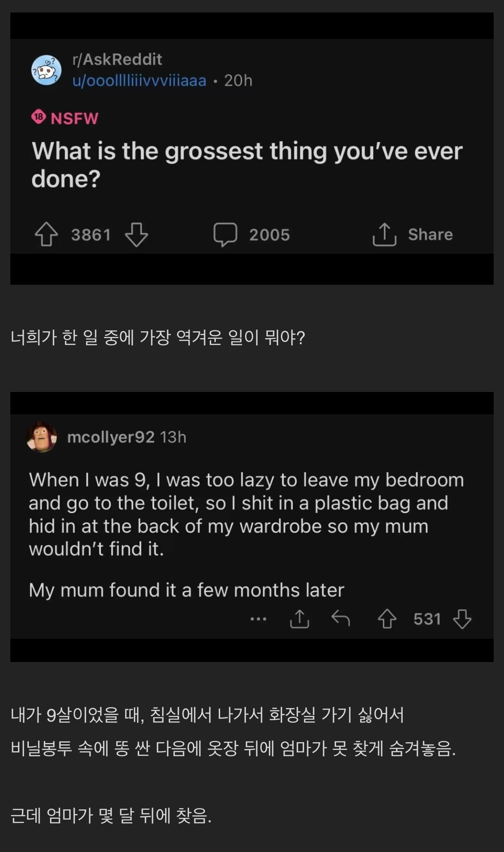Open the post comments bubble icon
The height and width of the screenshot is (852, 504).
[x=225, y=234]
